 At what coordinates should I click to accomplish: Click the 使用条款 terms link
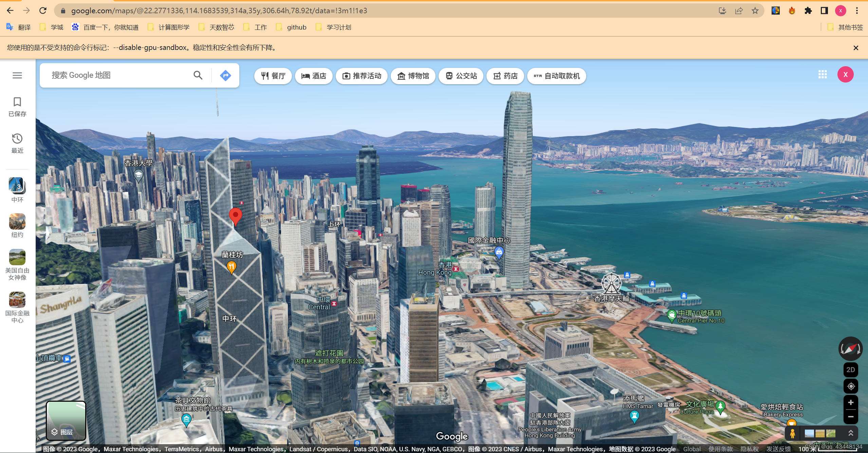click(x=720, y=449)
